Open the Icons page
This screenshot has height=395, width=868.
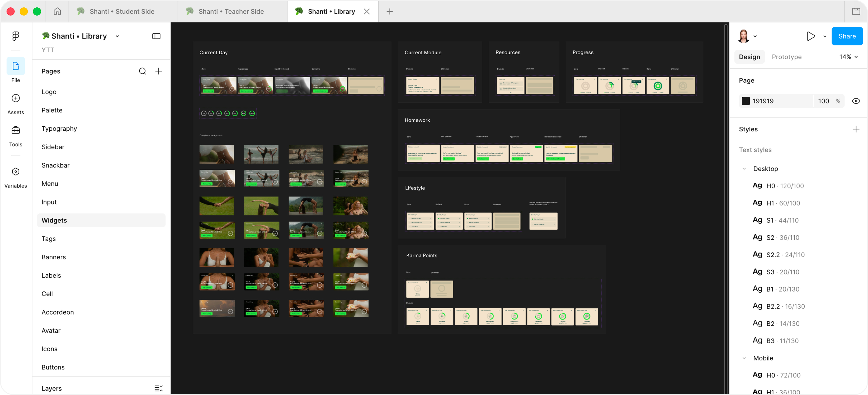point(101,349)
